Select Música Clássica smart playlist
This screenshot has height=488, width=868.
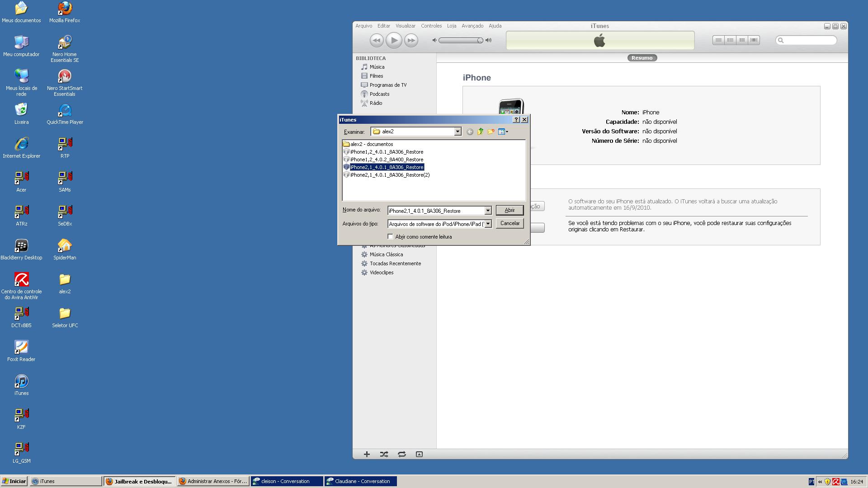pyautogui.click(x=386, y=254)
